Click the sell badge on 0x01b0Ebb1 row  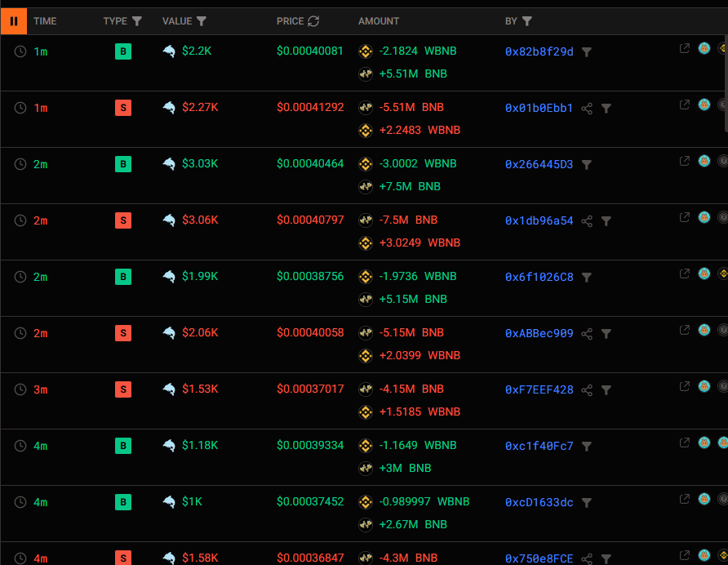[x=123, y=108]
